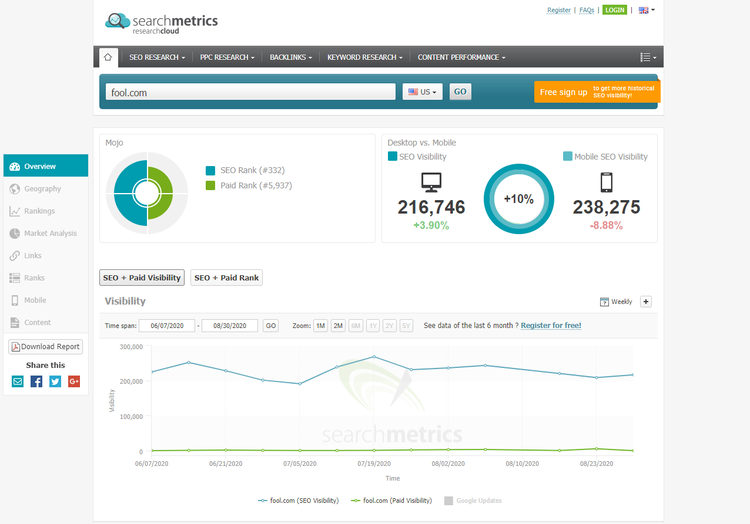Open the list view menu icon in the navbar

click(x=648, y=57)
